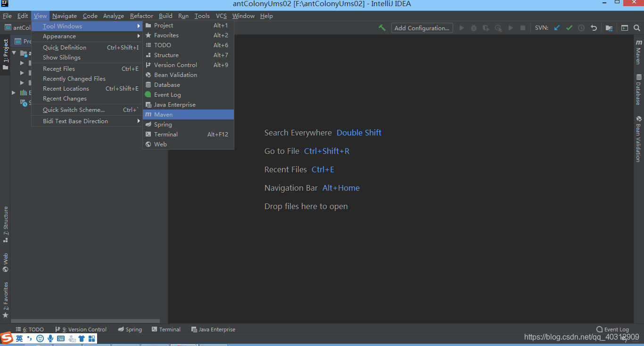
Task: Collapse the root project tree node arrow
Action: pos(14,53)
